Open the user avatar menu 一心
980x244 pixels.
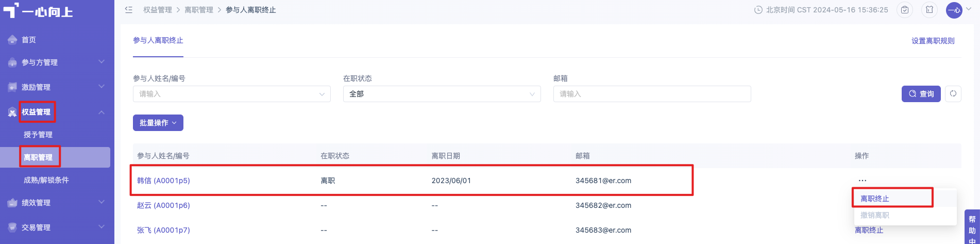(x=954, y=10)
